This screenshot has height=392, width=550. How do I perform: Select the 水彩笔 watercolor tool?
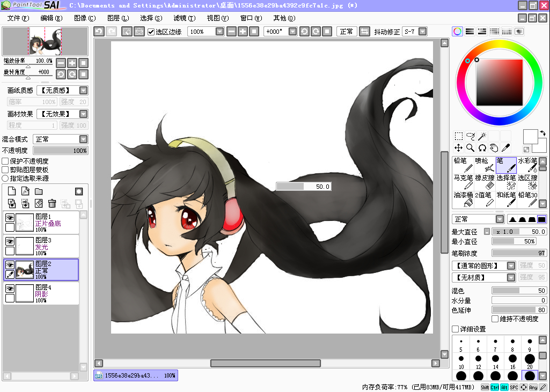click(x=527, y=165)
